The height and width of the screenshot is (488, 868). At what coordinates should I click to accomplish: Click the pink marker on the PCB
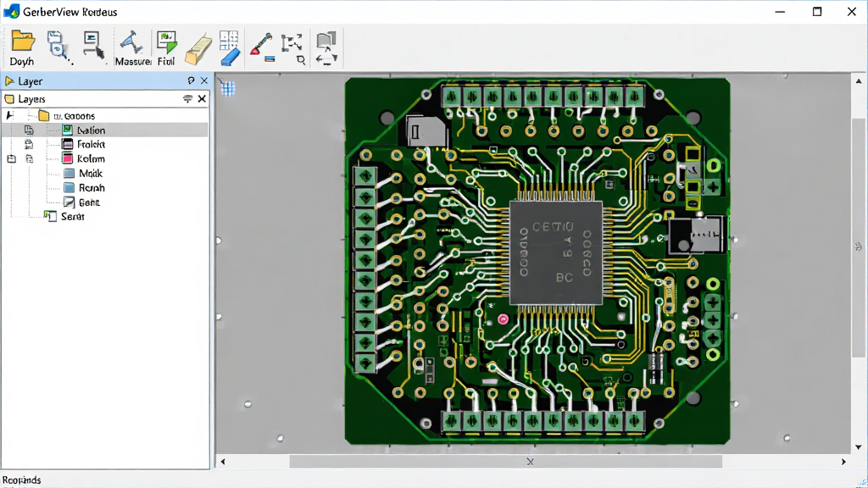pos(504,319)
